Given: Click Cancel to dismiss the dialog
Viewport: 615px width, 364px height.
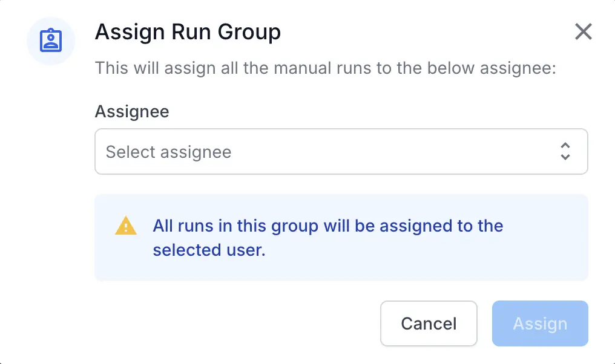Looking at the screenshot, I should (x=429, y=323).
